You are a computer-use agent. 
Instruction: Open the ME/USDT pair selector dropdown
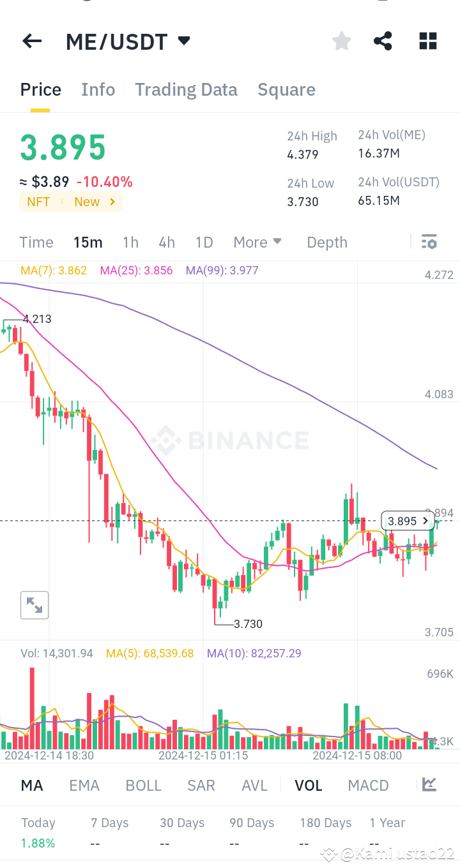pyautogui.click(x=128, y=41)
